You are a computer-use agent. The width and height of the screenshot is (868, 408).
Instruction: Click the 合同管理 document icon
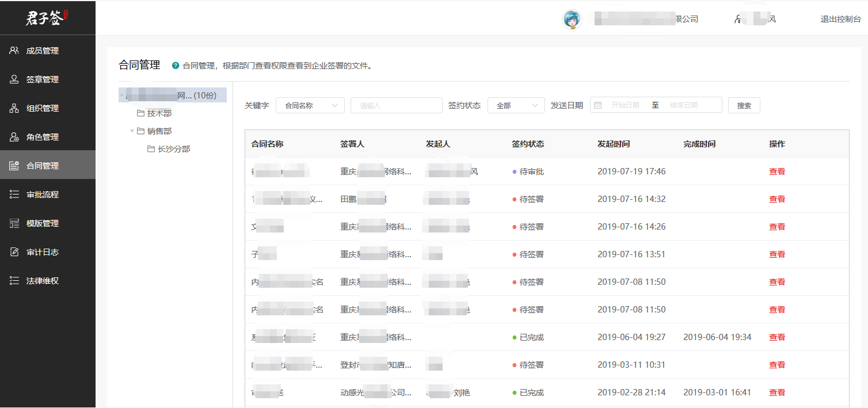[x=14, y=166]
